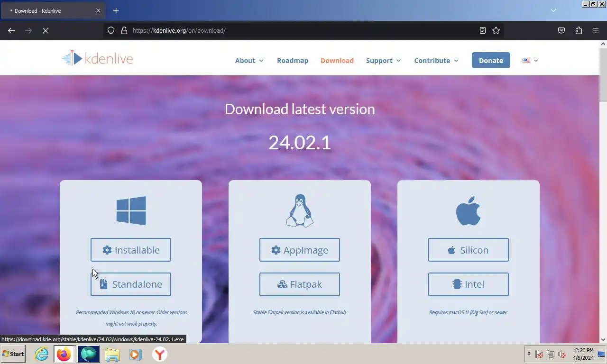Image resolution: width=607 pixels, height=364 pixels.
Task: Click the action center flag tray icon
Action: point(539,354)
